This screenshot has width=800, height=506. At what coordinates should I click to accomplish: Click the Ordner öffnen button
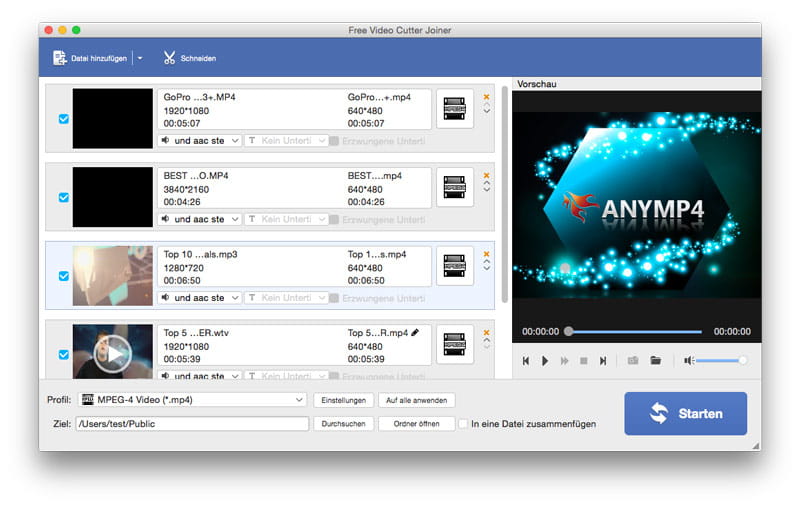click(x=416, y=424)
